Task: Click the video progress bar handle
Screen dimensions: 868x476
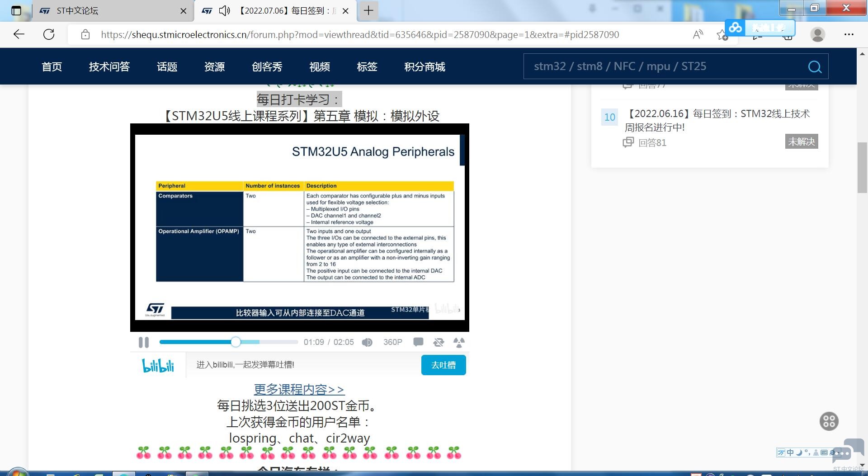Action: click(236, 342)
